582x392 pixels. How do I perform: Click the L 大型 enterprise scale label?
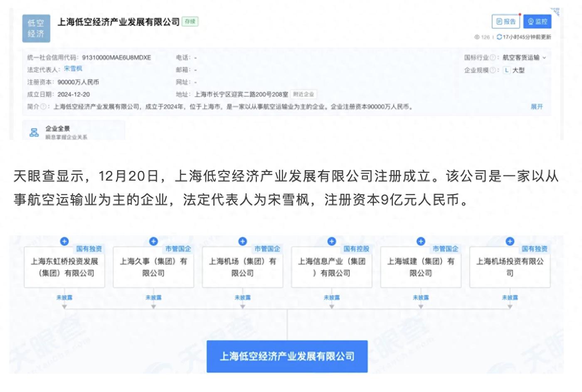pos(514,70)
